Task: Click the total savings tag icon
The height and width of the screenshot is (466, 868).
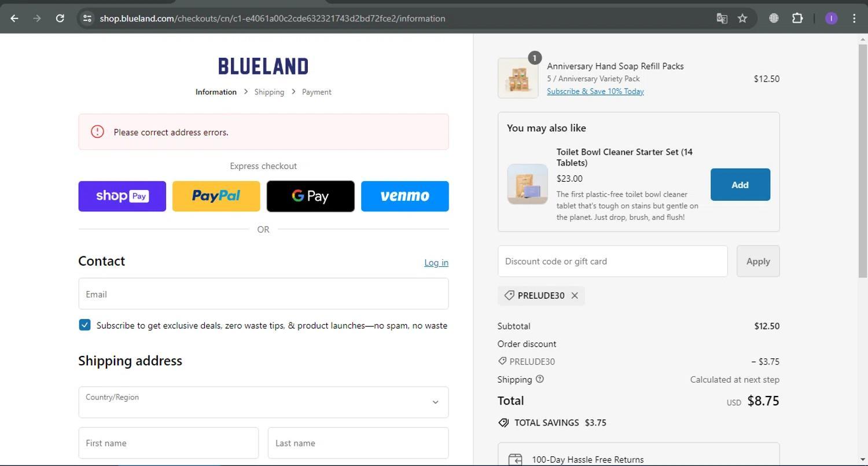Action: [503, 423]
